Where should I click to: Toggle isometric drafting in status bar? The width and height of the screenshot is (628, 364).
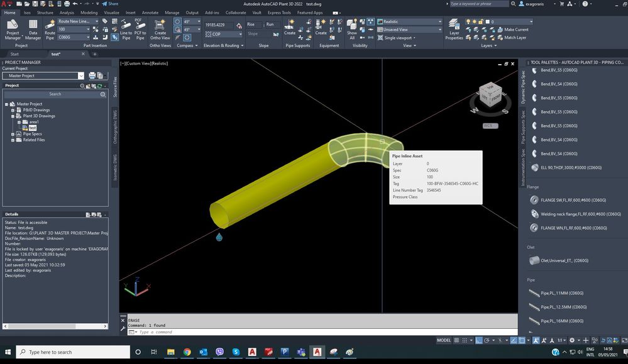point(500,340)
